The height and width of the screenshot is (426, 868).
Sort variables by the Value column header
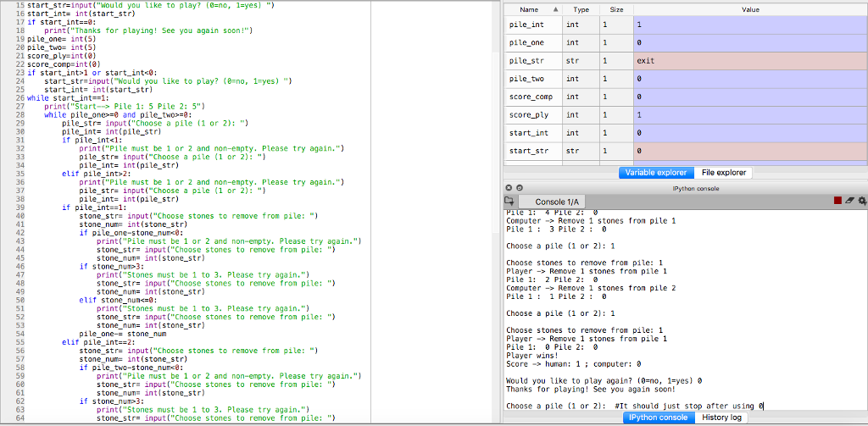click(x=750, y=10)
